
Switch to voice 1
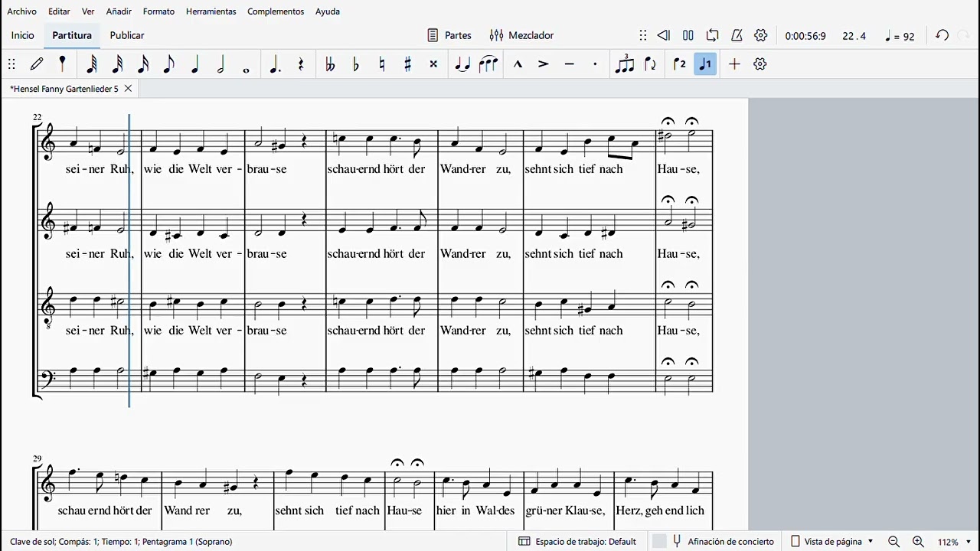click(x=705, y=64)
